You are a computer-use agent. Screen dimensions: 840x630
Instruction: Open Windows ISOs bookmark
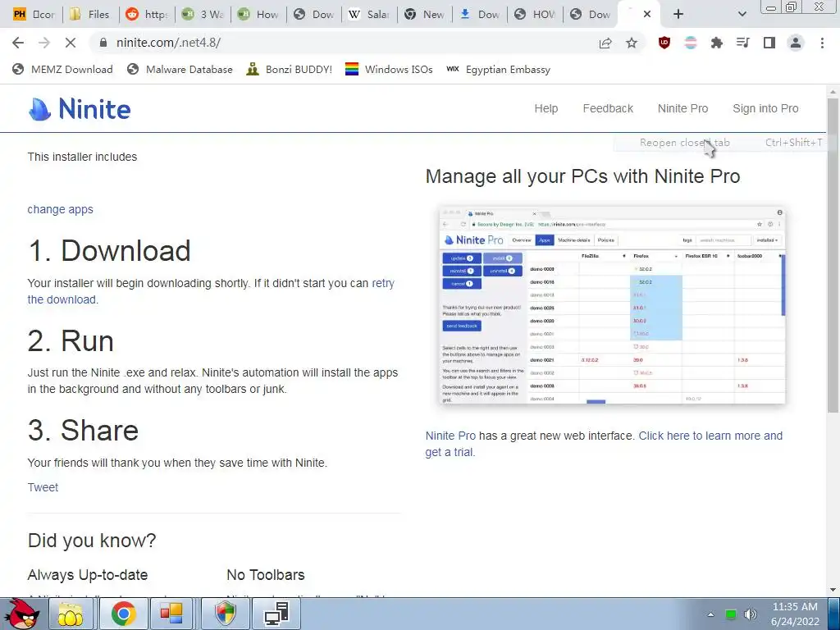click(389, 69)
